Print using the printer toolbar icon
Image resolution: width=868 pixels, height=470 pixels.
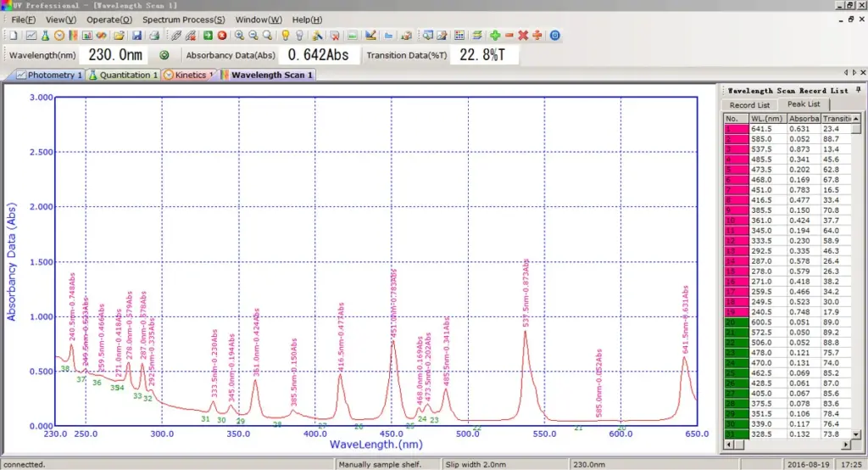(154, 36)
